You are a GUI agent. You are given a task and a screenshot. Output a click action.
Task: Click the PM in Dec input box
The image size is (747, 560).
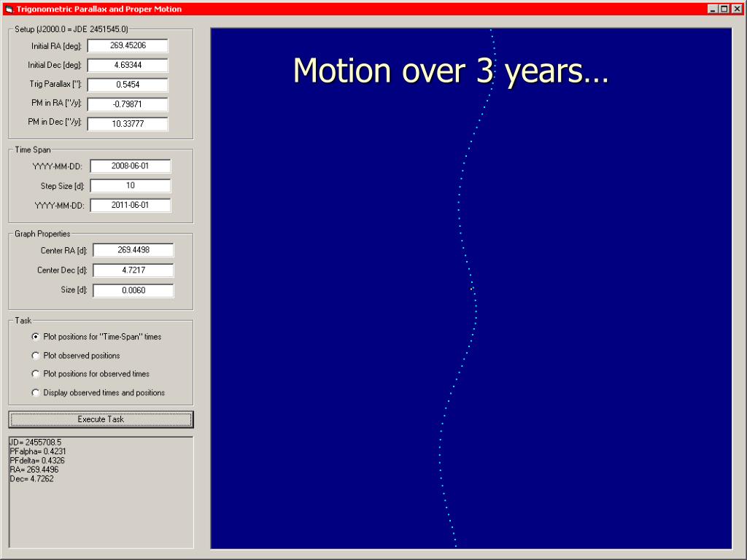coord(128,124)
